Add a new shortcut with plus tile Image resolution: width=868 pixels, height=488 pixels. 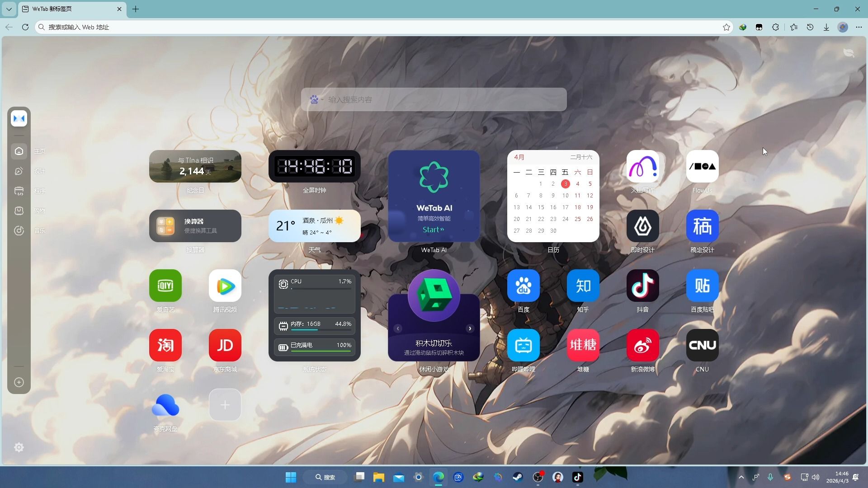[x=225, y=405]
